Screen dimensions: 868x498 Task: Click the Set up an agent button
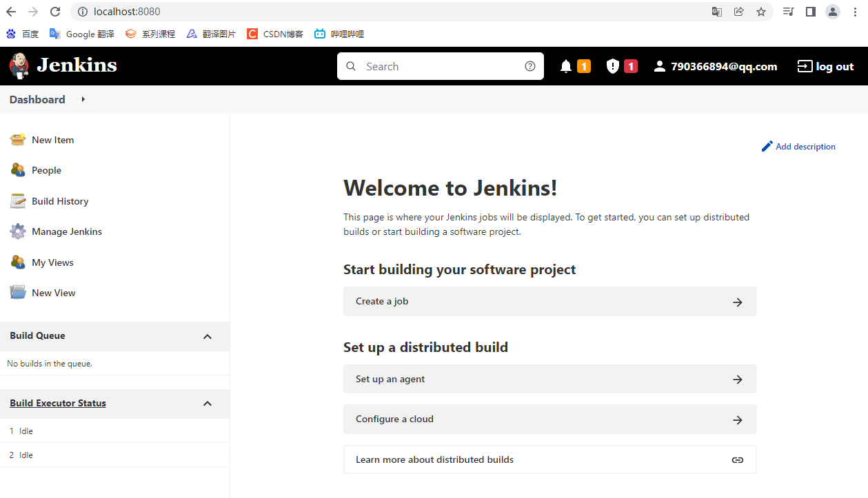pyautogui.click(x=550, y=380)
